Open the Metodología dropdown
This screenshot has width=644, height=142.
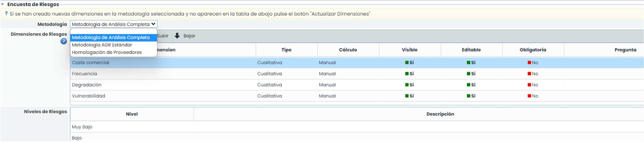113,24
